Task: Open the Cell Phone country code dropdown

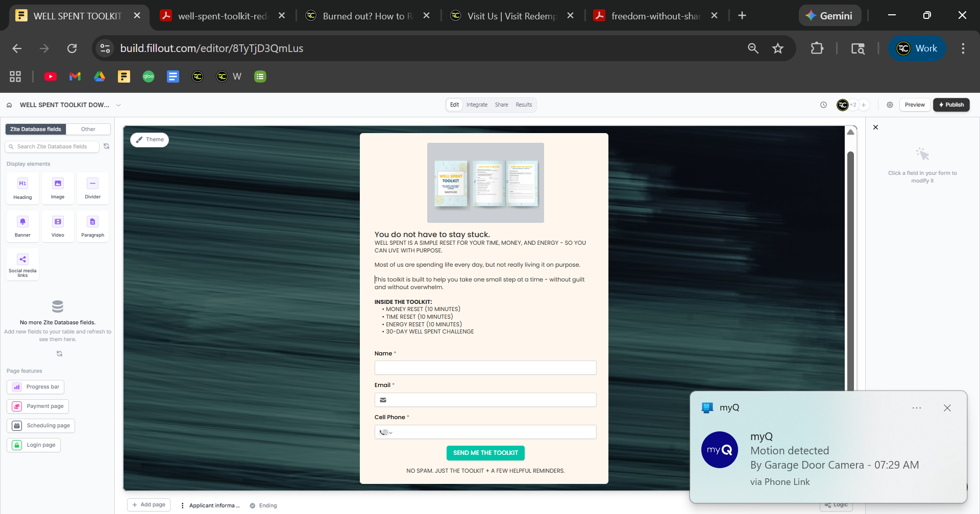Action: (386, 432)
